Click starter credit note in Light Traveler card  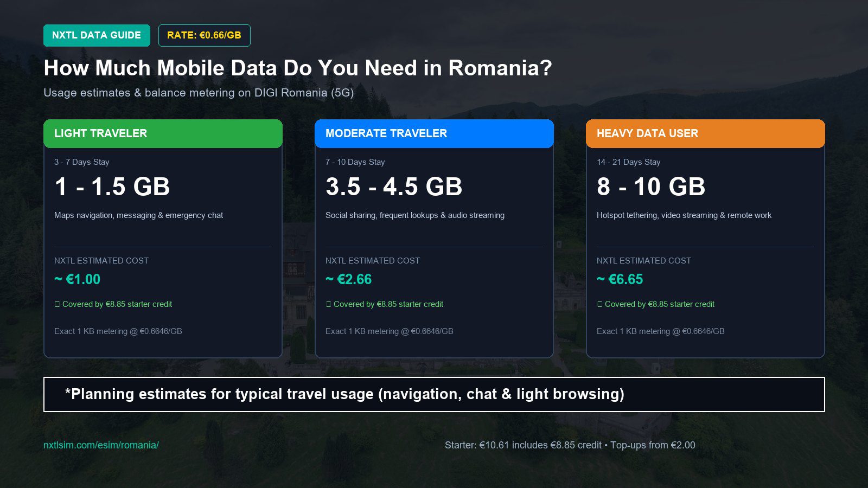(113, 304)
